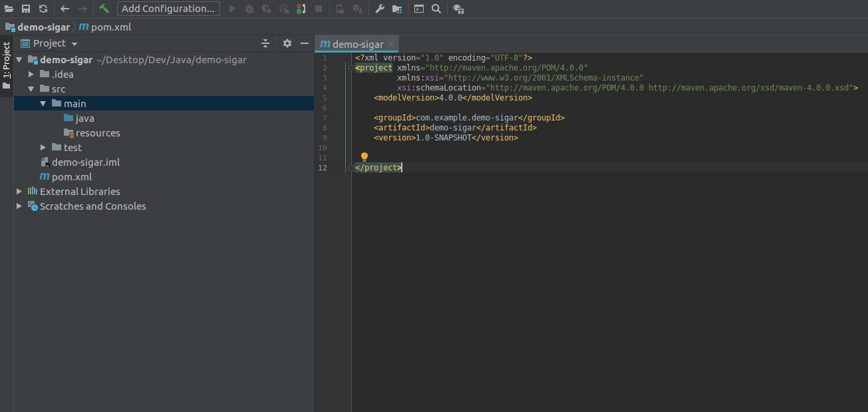Screen dimensions: 868x412
Task: Click the Save All floppy disk icon
Action: (x=26, y=9)
